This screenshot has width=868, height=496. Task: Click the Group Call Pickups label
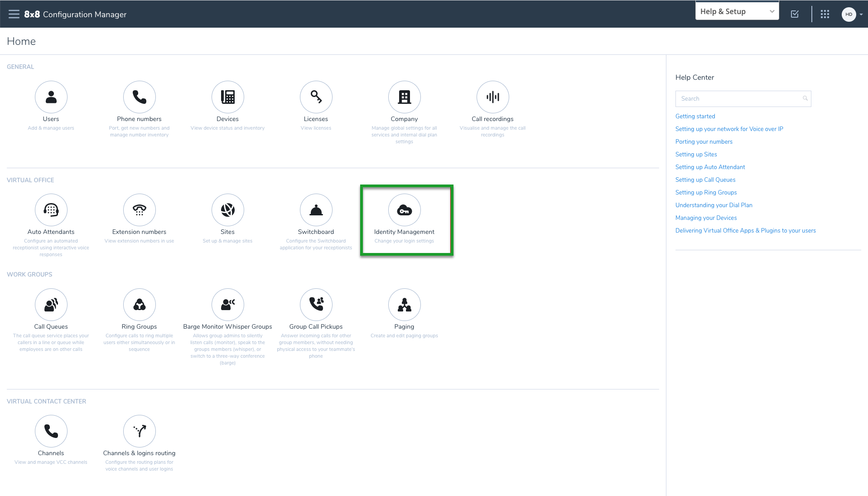coord(316,327)
